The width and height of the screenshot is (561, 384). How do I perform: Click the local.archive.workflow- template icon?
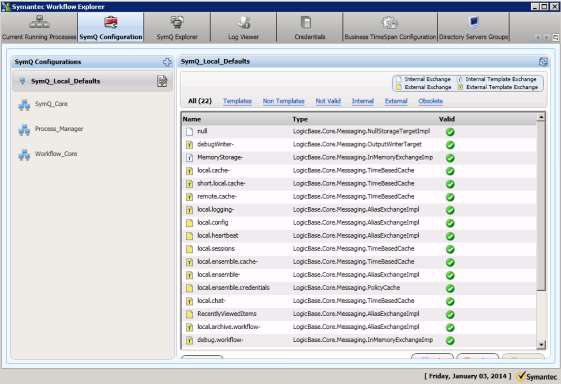coord(189,327)
